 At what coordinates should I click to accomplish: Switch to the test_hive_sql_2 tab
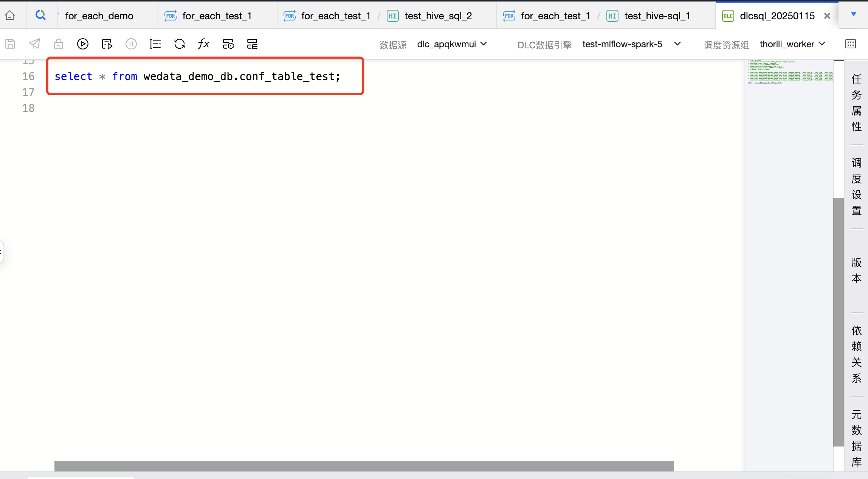[438, 16]
